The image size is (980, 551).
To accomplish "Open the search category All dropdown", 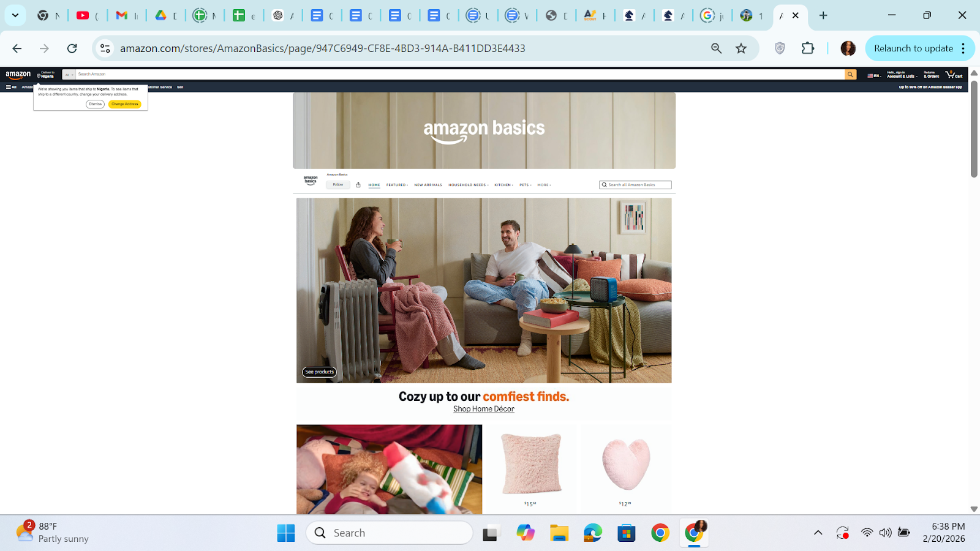I will point(69,74).
